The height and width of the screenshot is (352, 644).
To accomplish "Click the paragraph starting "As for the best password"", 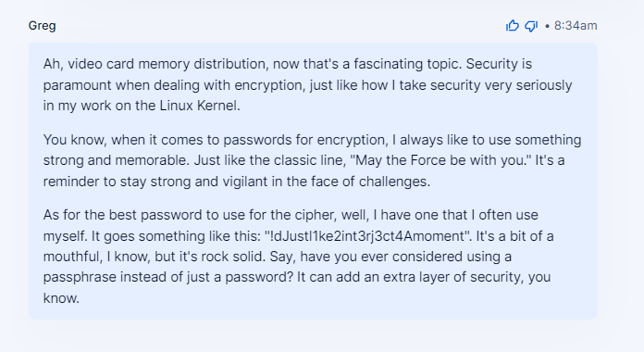I will pyautogui.click(x=299, y=257).
